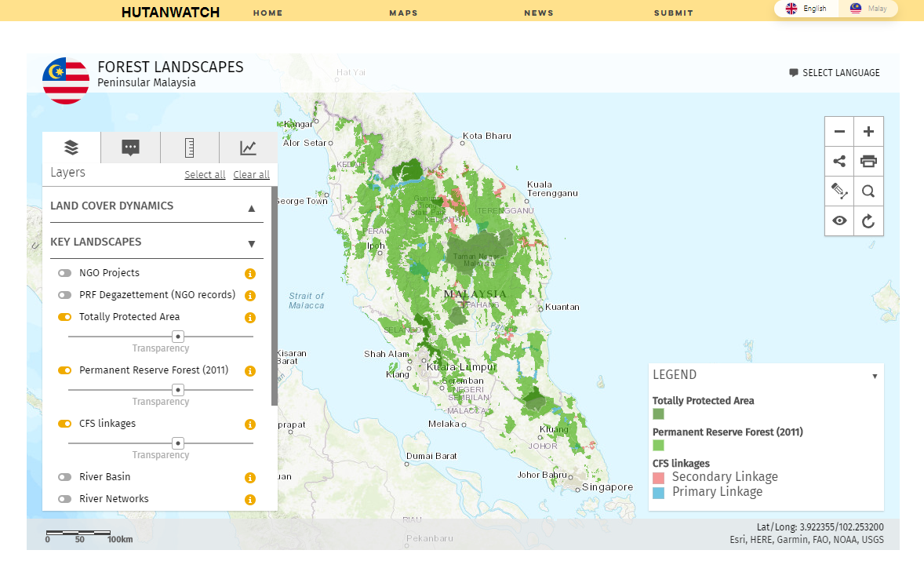Screen dimensions: 924x572
Task: Click the Select all link
Action: pos(205,174)
